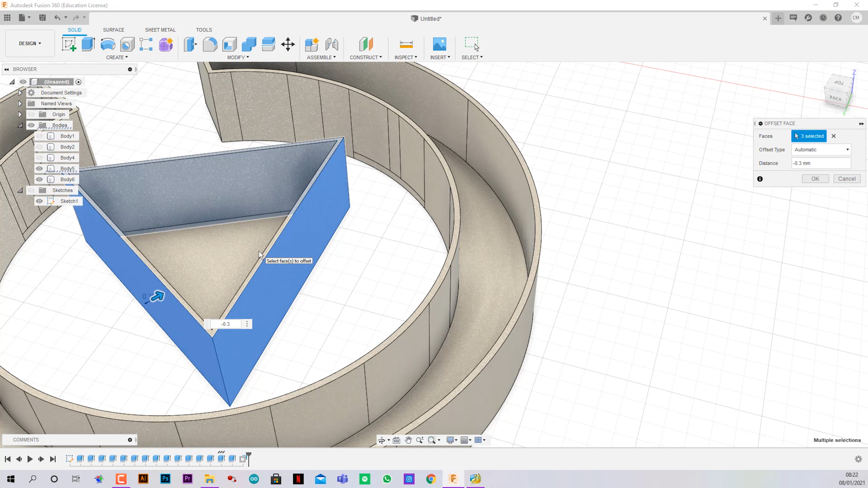The image size is (868, 488).
Task: Click the Select window tool icon
Action: point(472,44)
